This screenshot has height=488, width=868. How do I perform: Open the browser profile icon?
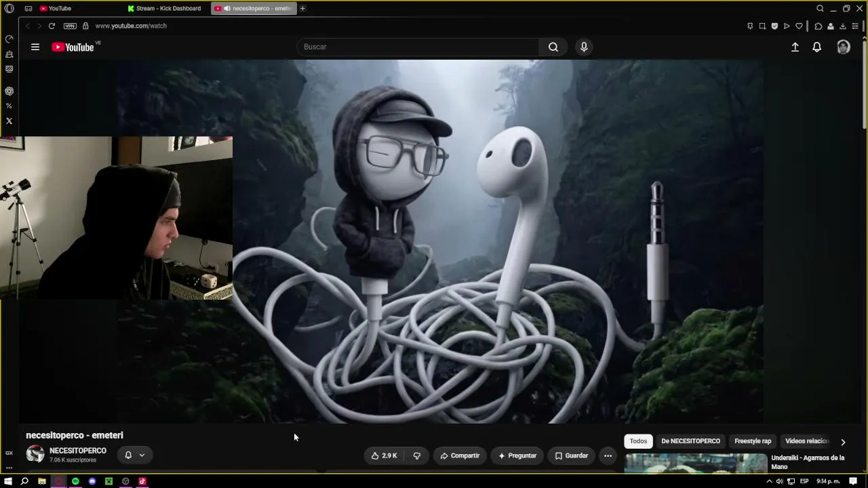831,26
